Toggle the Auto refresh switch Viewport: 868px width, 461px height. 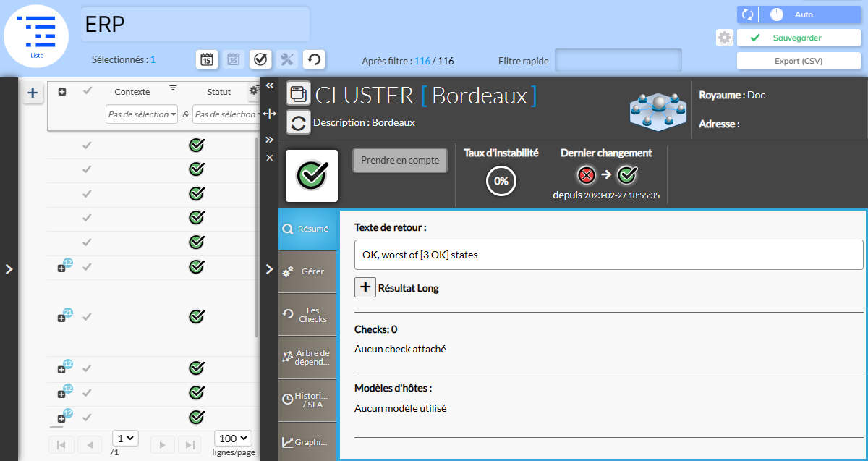point(776,14)
